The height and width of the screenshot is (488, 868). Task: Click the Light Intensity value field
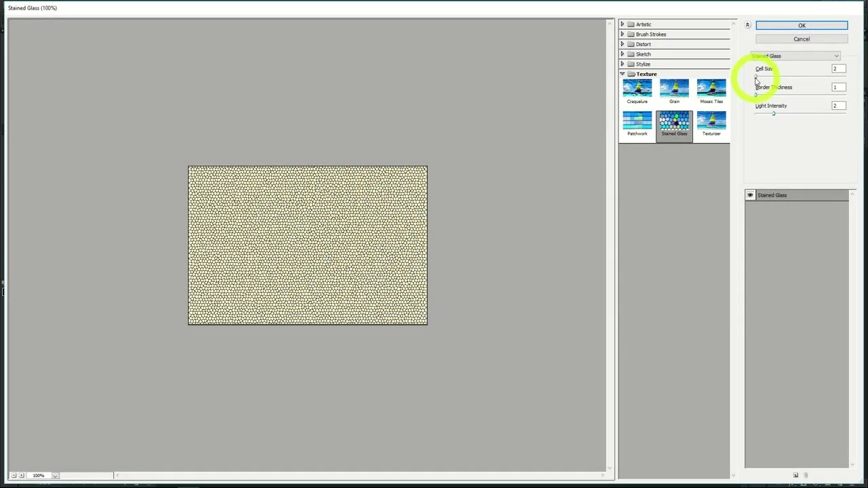(839, 106)
